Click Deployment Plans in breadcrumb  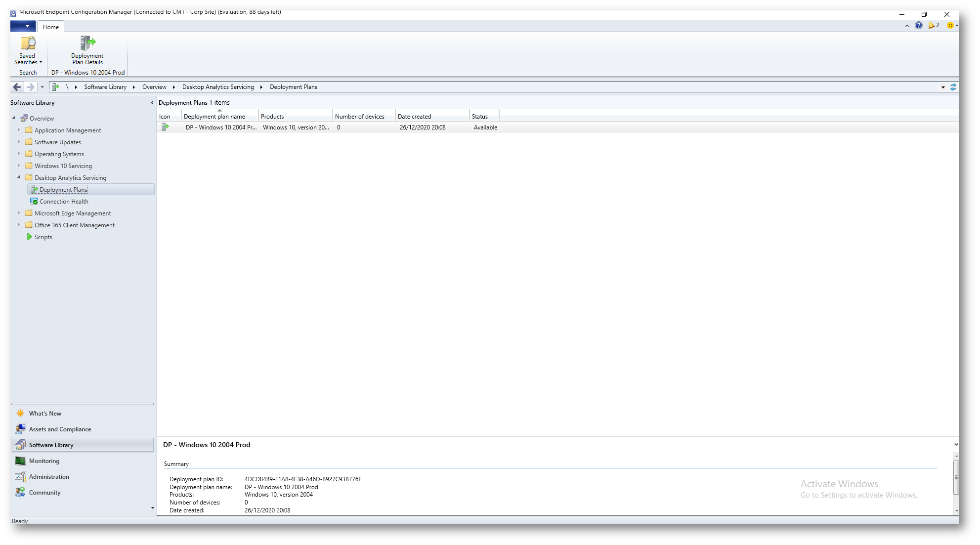[294, 87]
